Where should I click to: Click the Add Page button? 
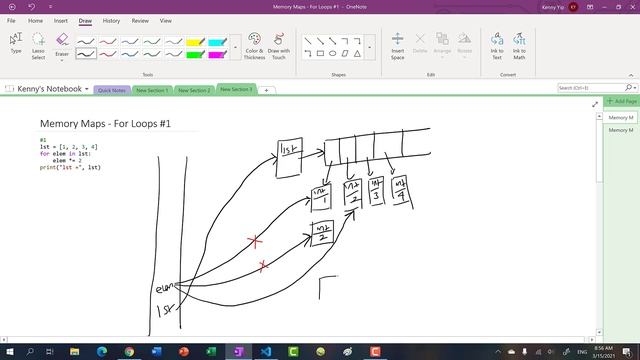622,101
